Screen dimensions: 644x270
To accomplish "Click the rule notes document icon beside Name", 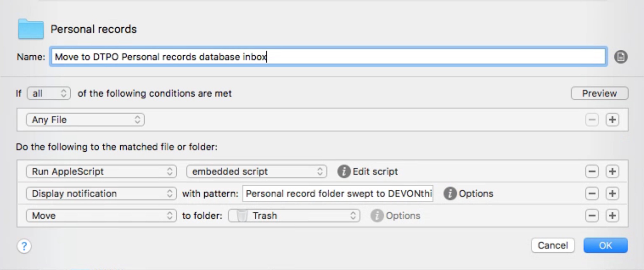I will (620, 57).
